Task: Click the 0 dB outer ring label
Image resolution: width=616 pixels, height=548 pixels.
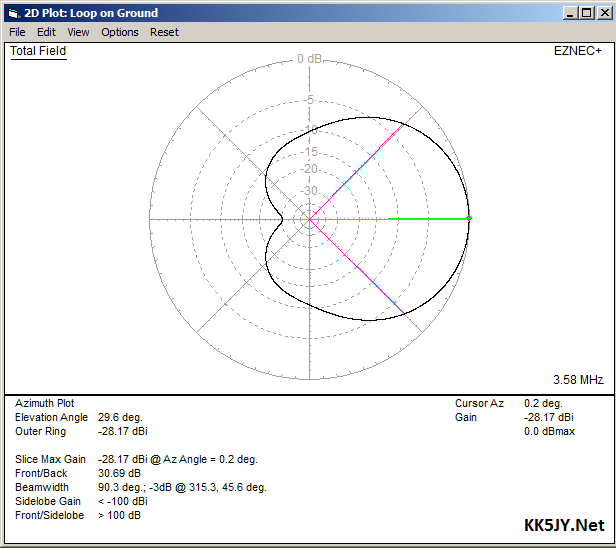Action: coord(309,59)
